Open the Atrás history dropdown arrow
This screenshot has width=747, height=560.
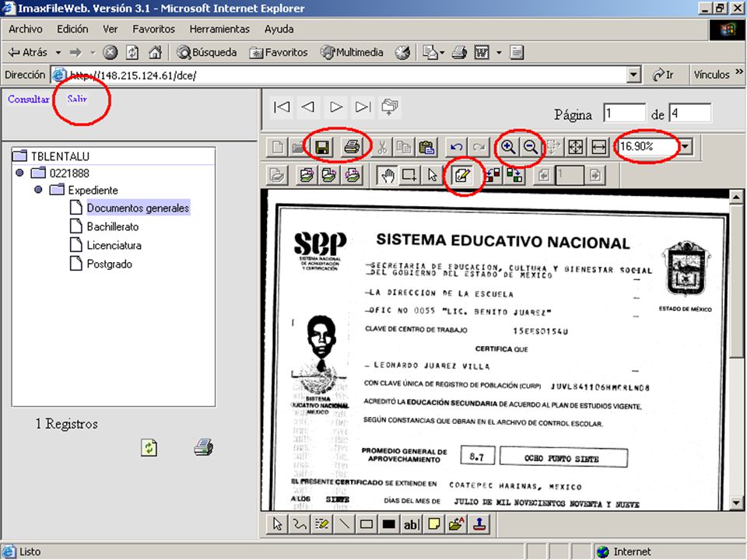pos(58,52)
